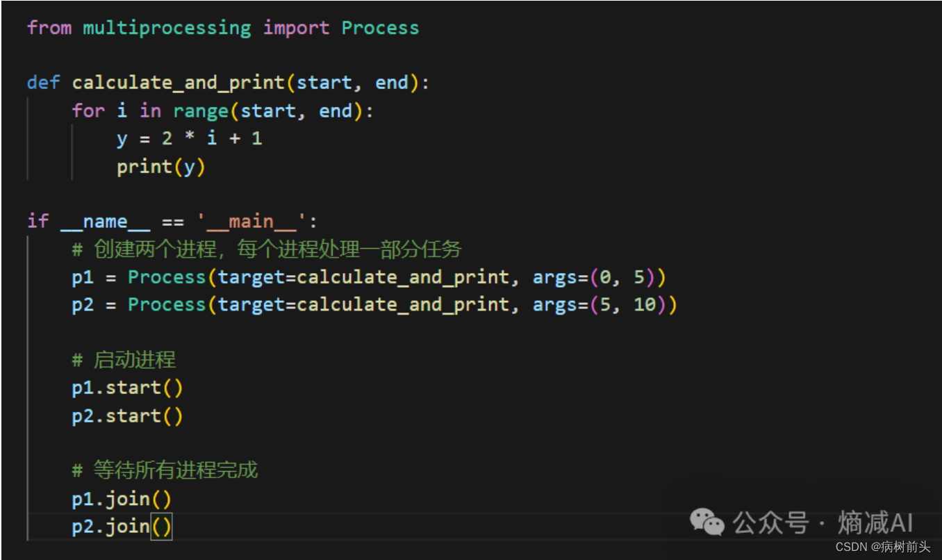Click the 'p1.start()' line
942x560 pixels.
coord(128,388)
